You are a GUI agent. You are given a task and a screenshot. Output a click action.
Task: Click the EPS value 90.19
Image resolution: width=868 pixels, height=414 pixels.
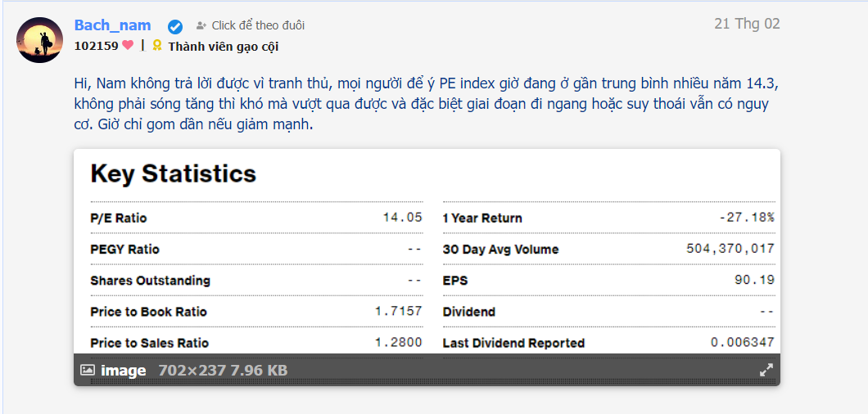[x=754, y=280]
